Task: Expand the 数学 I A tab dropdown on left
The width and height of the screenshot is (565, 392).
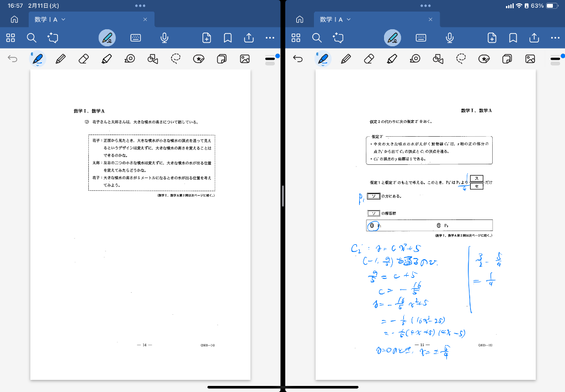Action: (x=63, y=19)
